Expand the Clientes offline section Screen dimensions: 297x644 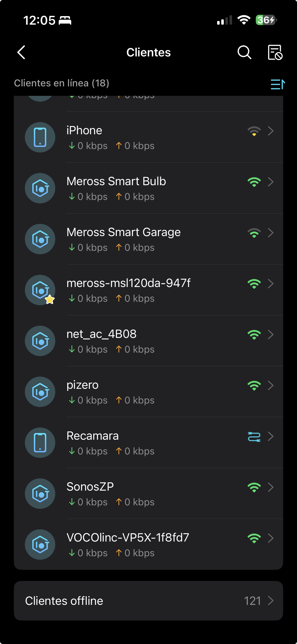[x=148, y=600]
